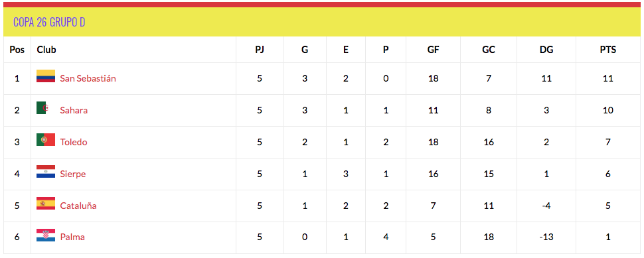Select the Pos column header
644x258 pixels.
pyautogui.click(x=17, y=50)
